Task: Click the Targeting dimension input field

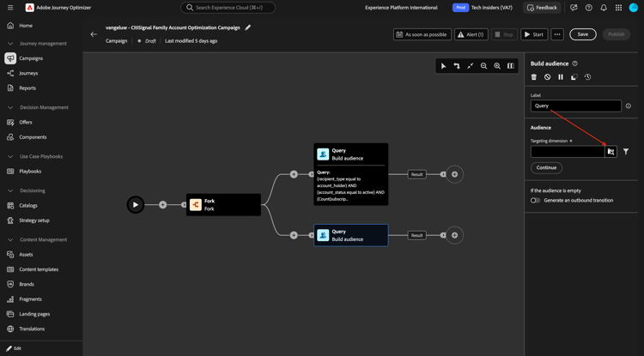Action: tap(568, 152)
